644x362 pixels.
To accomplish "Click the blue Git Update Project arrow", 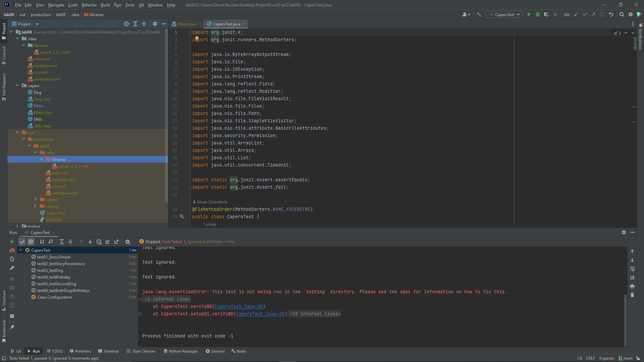I will (x=576, y=14).
